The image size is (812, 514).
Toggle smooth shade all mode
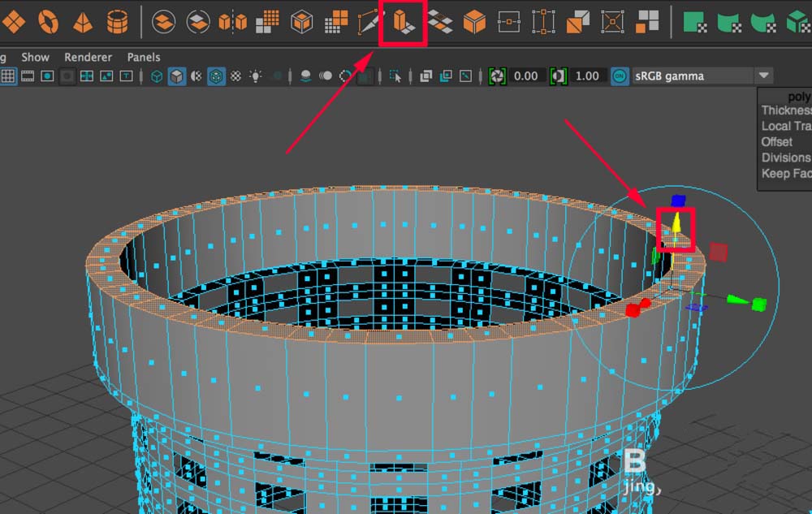click(176, 76)
